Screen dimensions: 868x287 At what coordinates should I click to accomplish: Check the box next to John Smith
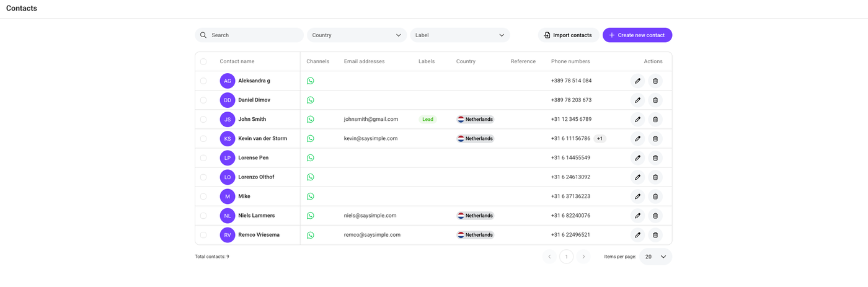[203, 119]
